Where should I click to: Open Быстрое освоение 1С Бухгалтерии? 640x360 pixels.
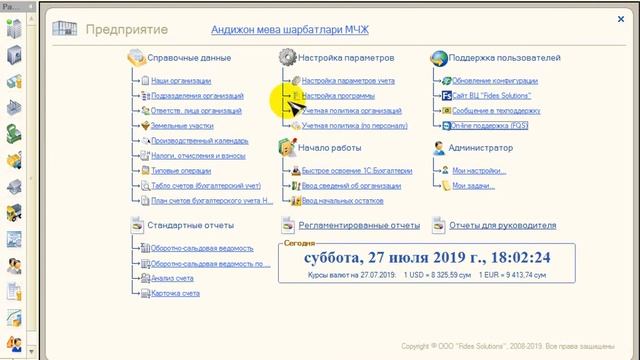pyautogui.click(x=357, y=171)
